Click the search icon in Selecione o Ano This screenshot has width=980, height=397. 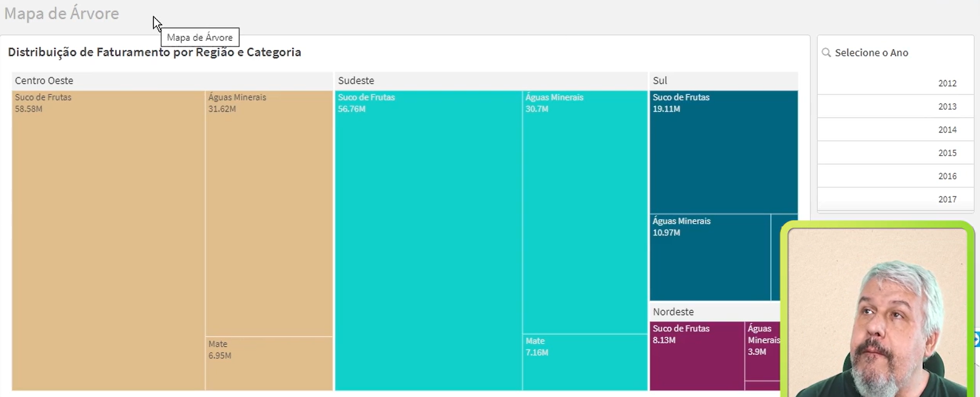826,53
